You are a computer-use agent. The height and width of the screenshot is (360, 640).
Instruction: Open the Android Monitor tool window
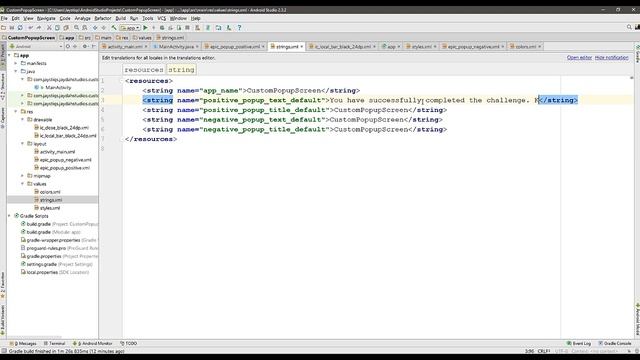click(92, 344)
